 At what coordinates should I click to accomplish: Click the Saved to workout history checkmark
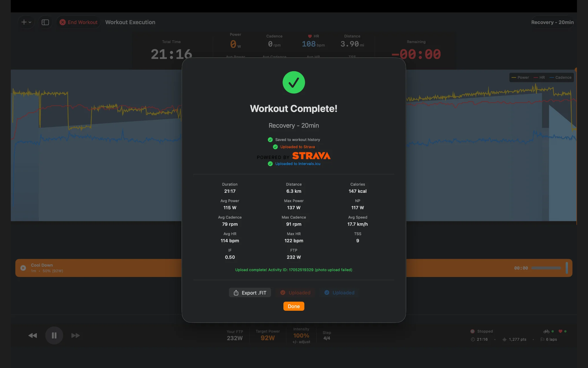(x=270, y=140)
